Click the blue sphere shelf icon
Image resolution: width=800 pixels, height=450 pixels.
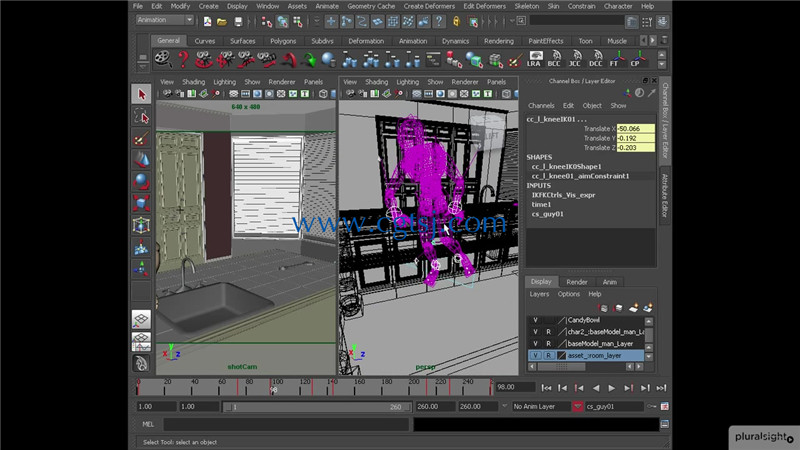(329, 59)
